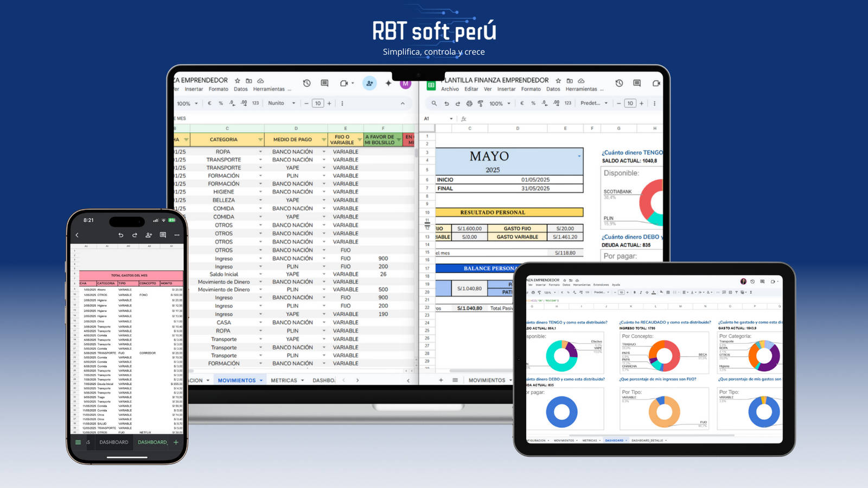The width and height of the screenshot is (868, 488).
Task: Open category dropdown in the ROPA first row
Action: click(x=260, y=152)
